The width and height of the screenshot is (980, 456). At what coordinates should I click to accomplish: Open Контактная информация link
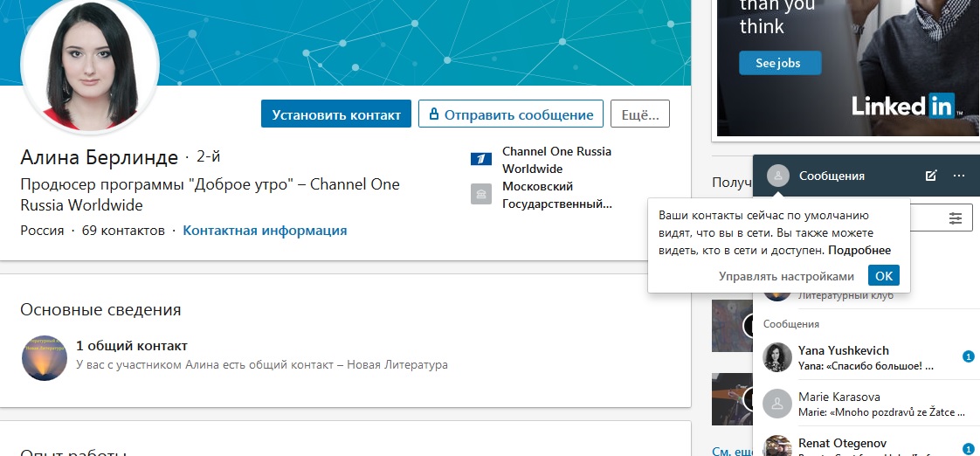[x=265, y=231]
